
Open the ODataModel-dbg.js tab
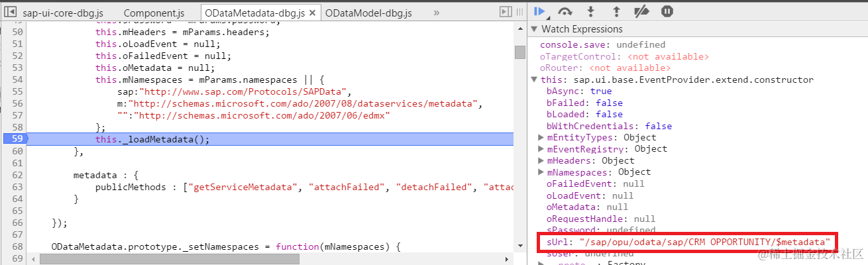tap(368, 13)
